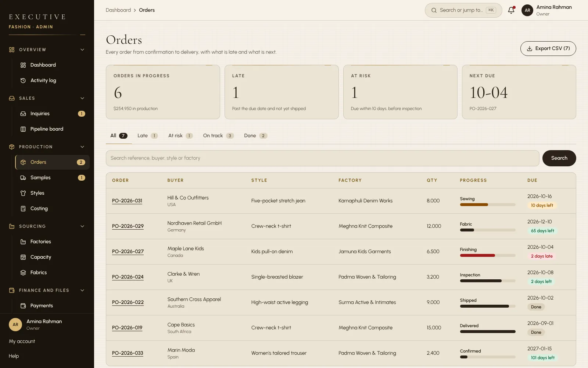Click the AR avatar in top bar
This screenshot has width=588, height=368.
click(527, 10)
